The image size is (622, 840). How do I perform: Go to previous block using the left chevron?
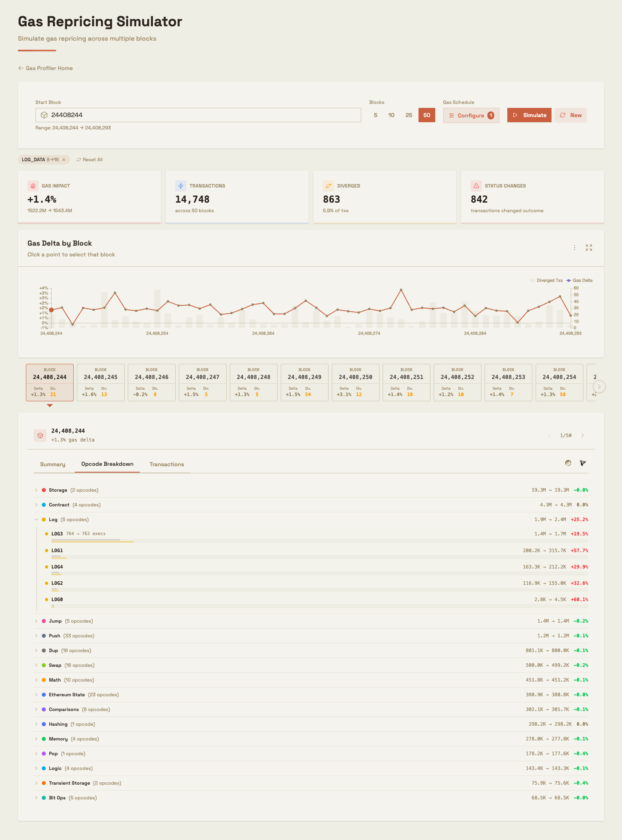549,436
